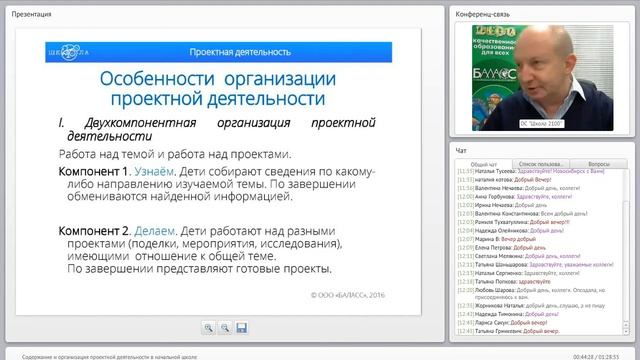The image size is (640, 360).
Task: Click chat message from Рамиля Тухватуллина
Action: pos(513,222)
